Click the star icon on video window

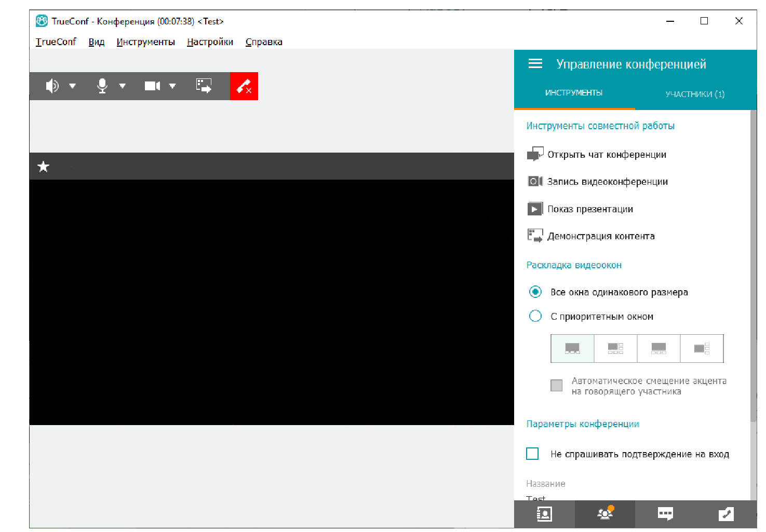44,167
